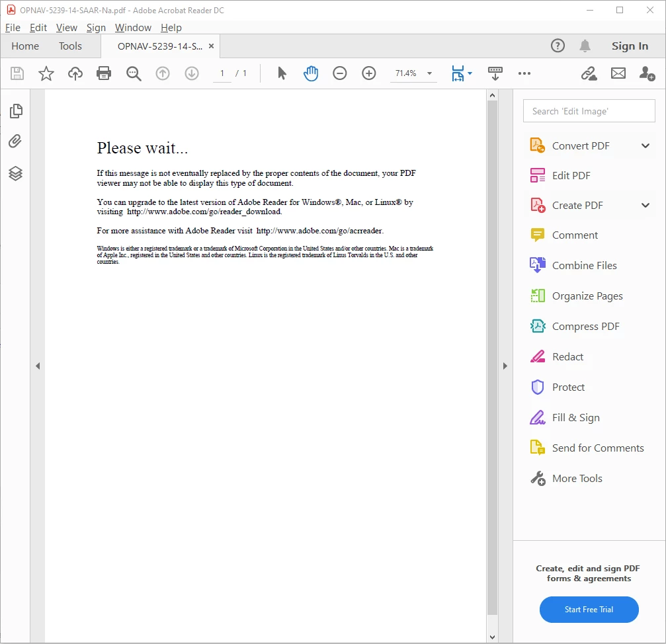Click the Save file icon
Screen dimensions: 666x644
point(17,73)
